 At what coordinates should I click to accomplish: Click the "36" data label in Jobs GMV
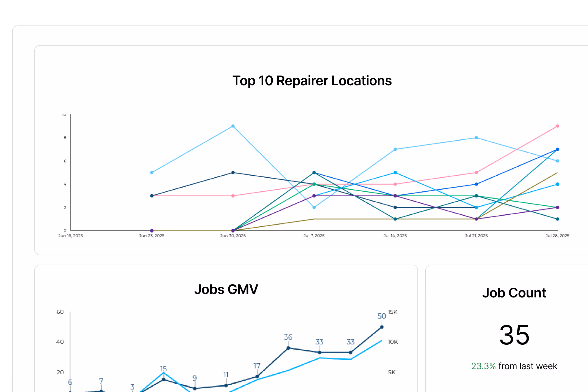(288, 337)
